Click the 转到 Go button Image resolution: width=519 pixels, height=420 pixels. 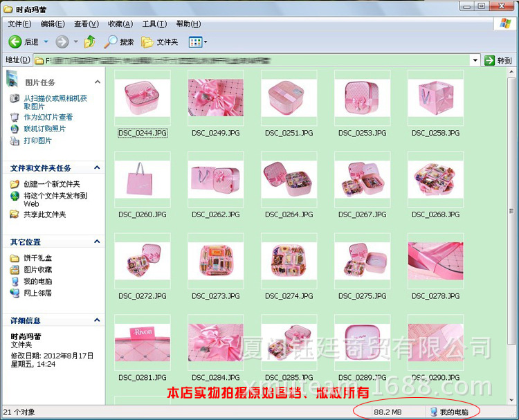tap(498, 60)
